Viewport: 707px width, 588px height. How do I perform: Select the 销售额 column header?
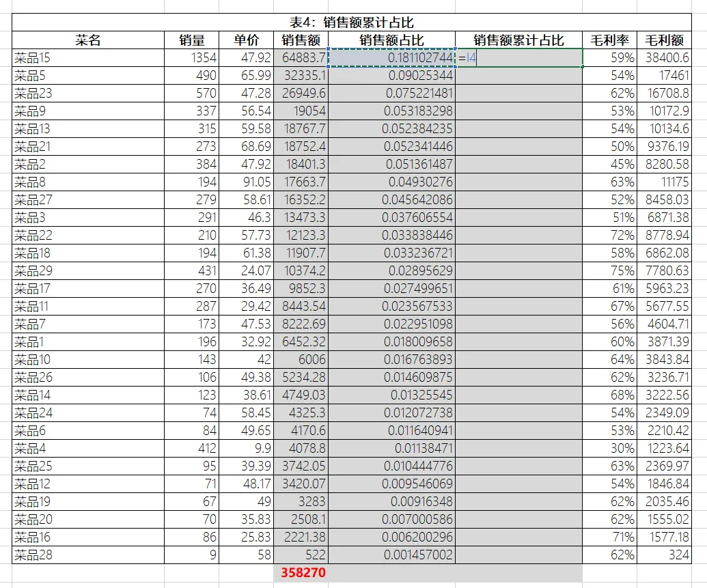[x=301, y=40]
